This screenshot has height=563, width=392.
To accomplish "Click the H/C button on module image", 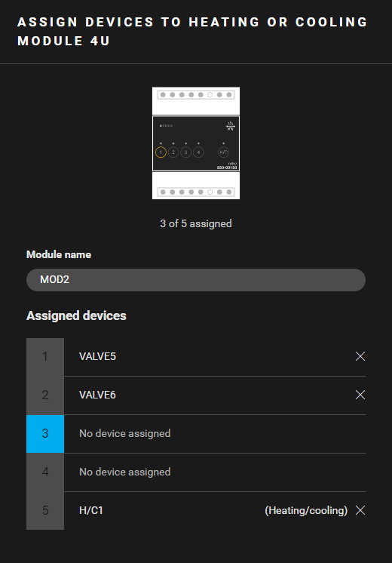I will tap(223, 152).
